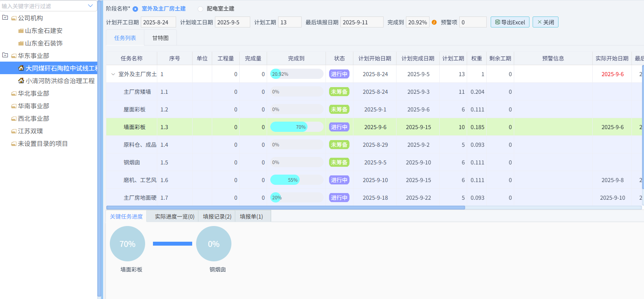The width and height of the screenshot is (644, 299).
Task: Click the 未筹备 status badge of 钢烟囱
Action: tap(339, 162)
